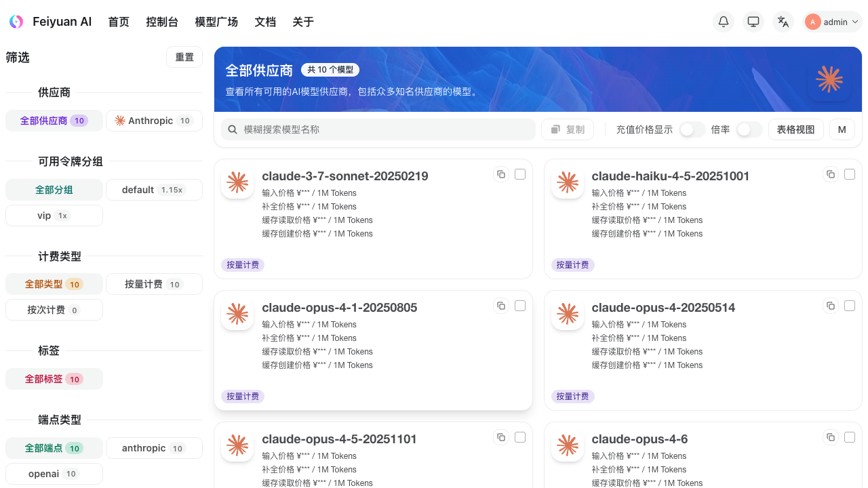868x488 pixels.
Task: Select checkbox for claude-haiku-4-5-20251001
Action: click(850, 174)
